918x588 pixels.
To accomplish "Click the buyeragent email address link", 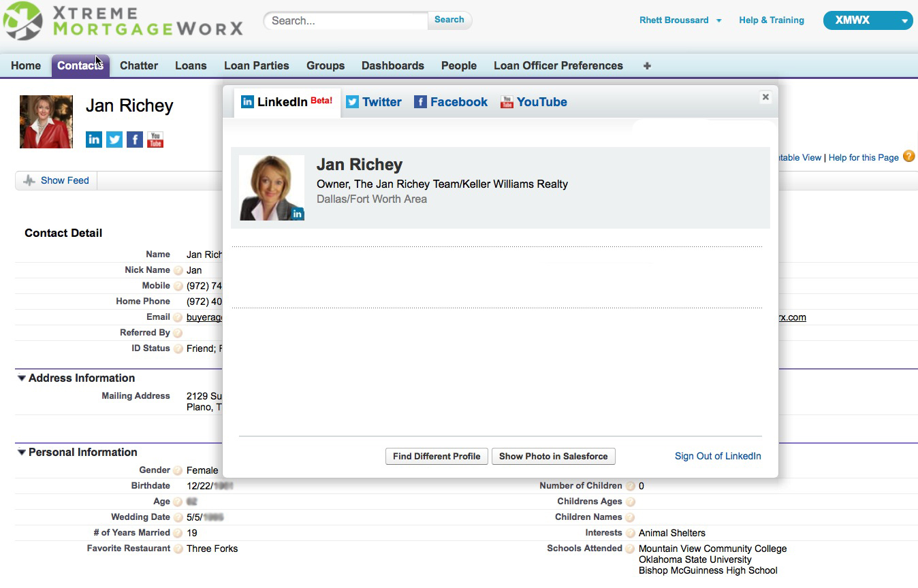I will (x=205, y=318).
